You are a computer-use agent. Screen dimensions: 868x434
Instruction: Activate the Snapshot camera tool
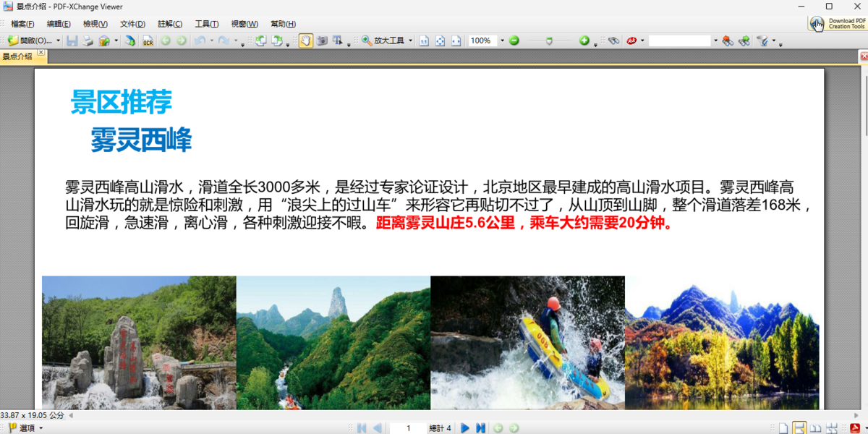click(x=323, y=41)
